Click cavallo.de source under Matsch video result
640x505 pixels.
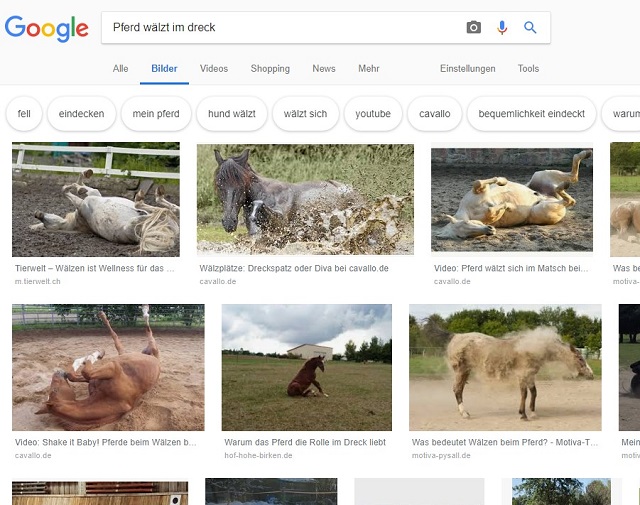(452, 281)
